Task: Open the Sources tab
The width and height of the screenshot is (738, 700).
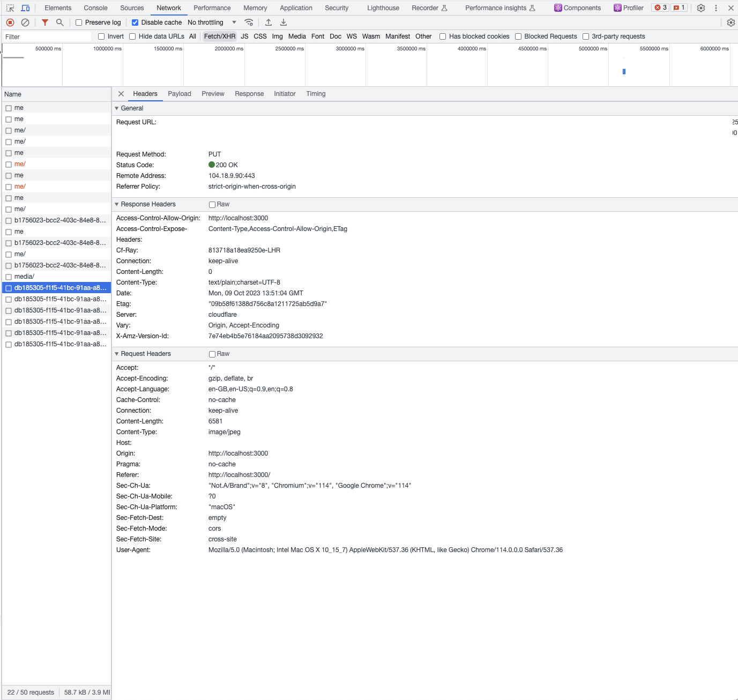Action: 132,8
